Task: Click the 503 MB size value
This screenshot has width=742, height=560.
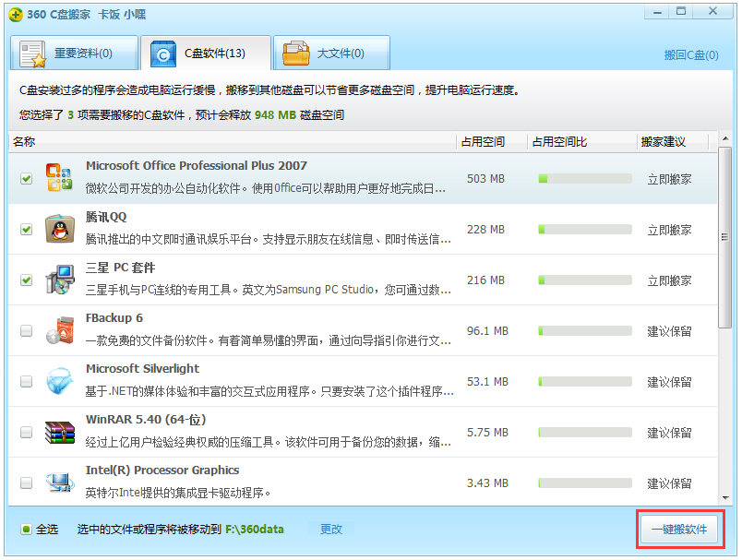Action: point(485,179)
